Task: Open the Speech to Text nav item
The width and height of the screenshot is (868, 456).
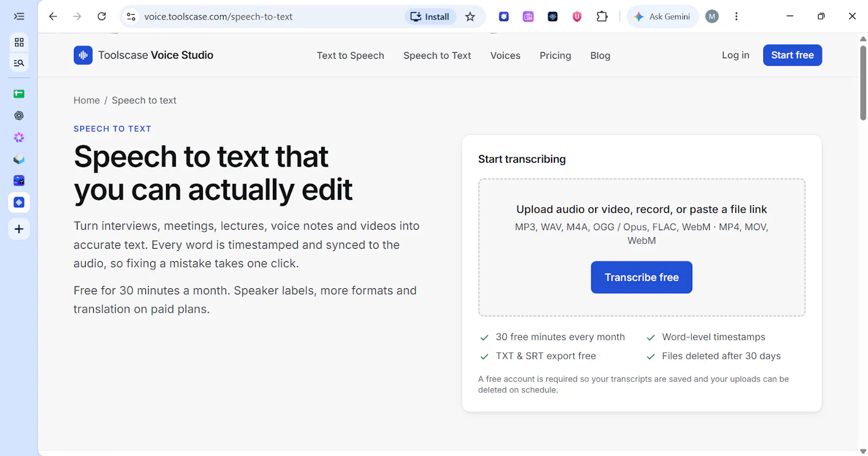Action: tap(437, 55)
